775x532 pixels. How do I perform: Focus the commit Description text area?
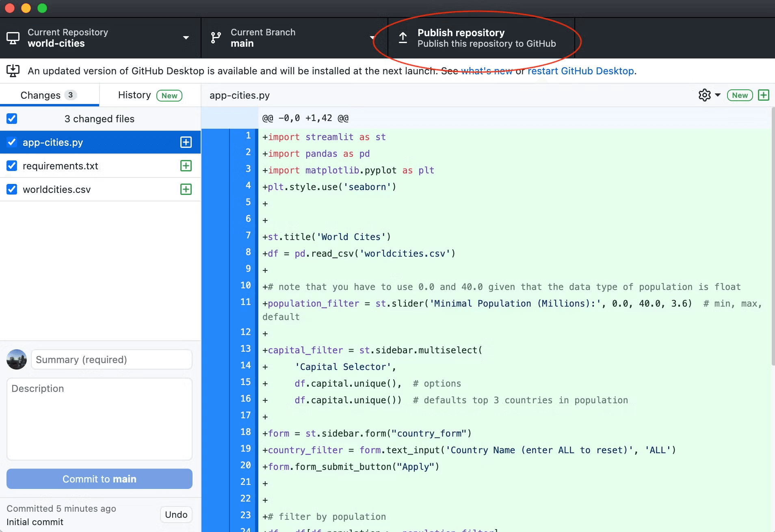click(x=100, y=419)
